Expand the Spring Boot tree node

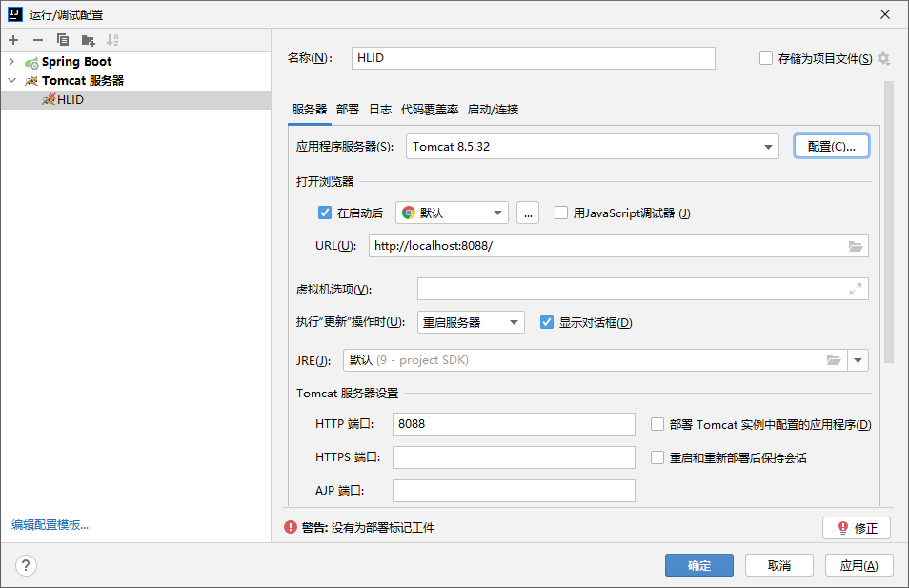tap(11, 61)
